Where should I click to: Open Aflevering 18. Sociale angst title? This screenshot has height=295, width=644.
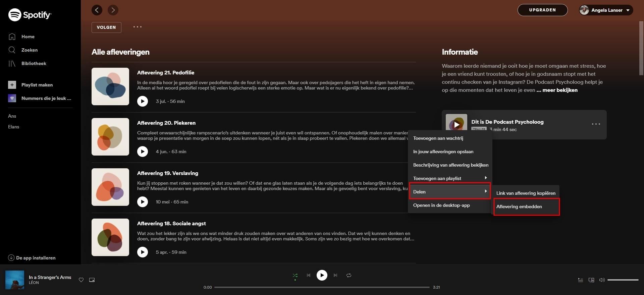coord(171,224)
